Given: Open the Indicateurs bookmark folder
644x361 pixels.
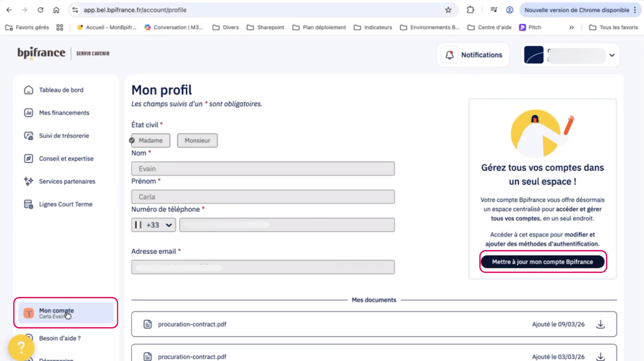Looking at the screenshot, I should pos(373,27).
